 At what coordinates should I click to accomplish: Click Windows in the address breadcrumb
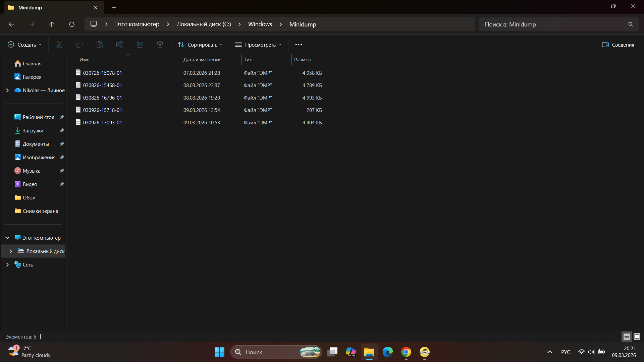[260, 24]
